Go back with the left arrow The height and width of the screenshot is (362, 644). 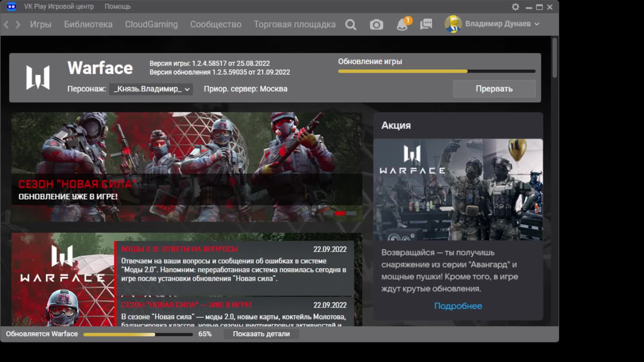click(6, 24)
